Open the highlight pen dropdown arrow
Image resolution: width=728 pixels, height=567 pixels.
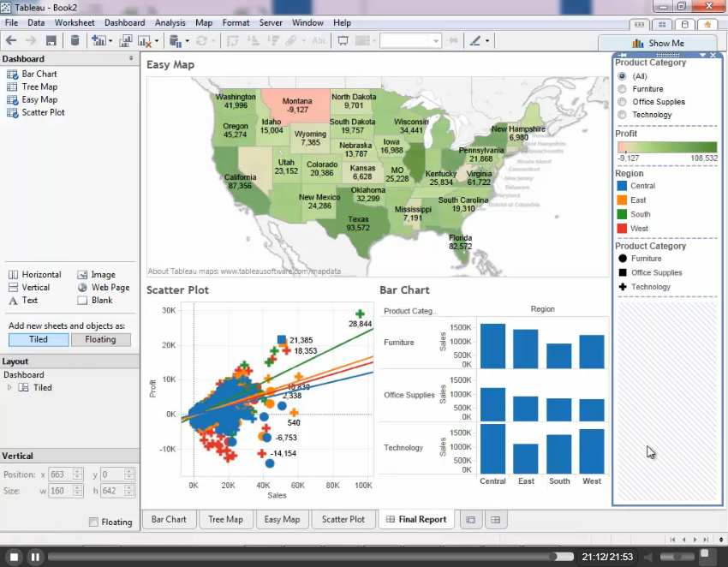point(487,40)
